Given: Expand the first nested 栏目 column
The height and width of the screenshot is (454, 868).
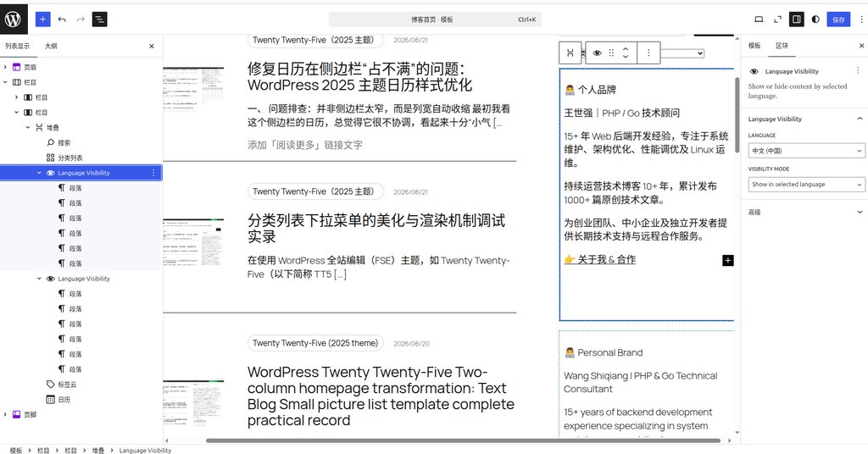Looking at the screenshot, I should pyautogui.click(x=17, y=97).
